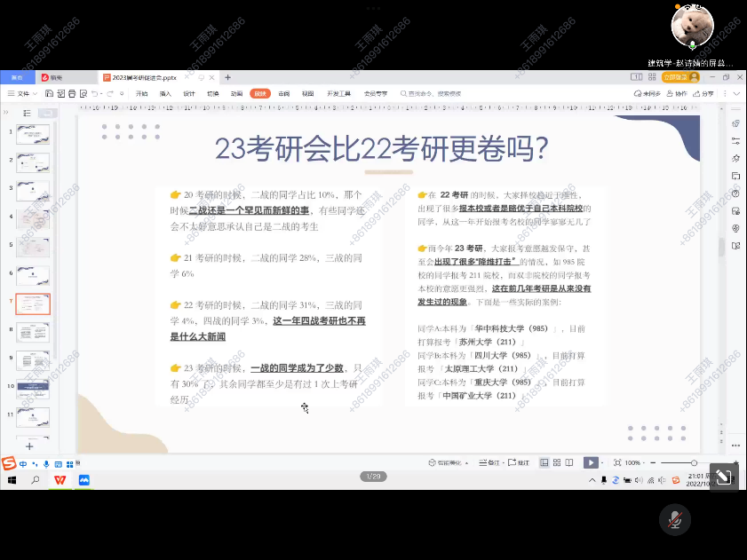Switch to slide sorter grid view
747x560 pixels.
click(556, 462)
